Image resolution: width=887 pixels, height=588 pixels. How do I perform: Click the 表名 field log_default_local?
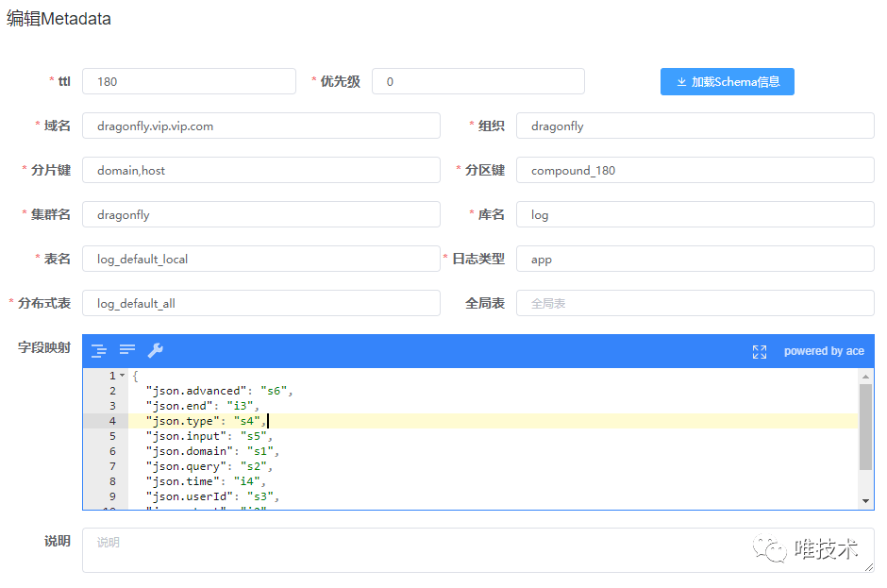(x=260, y=260)
